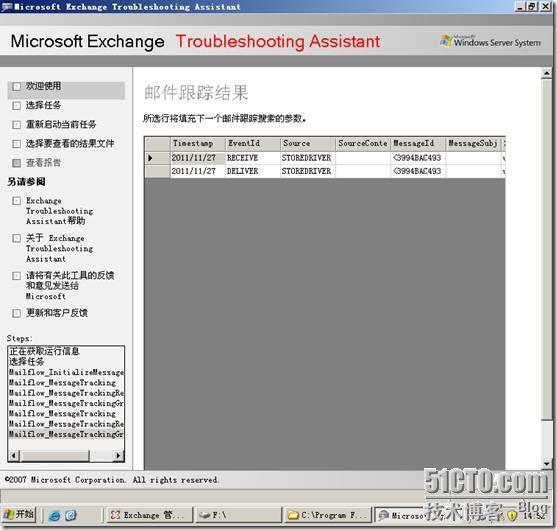Select 正在获取运行信息 in Steps list
This screenshot has height=530, width=557.
[66, 351]
